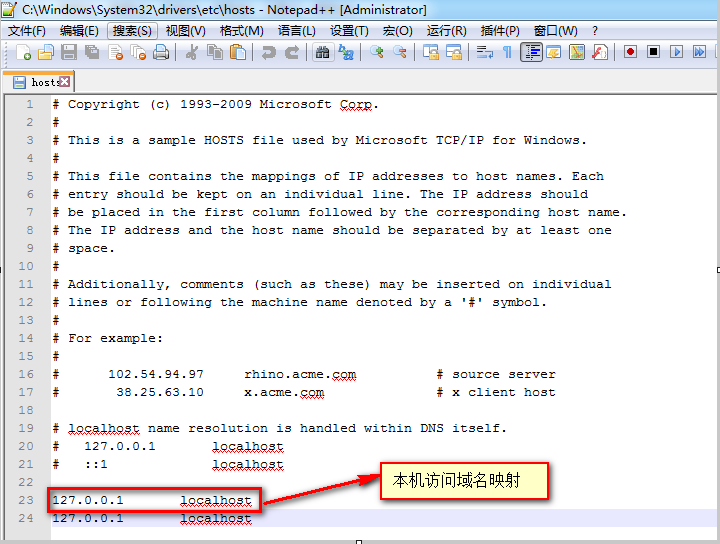Toggle synchronized vertical scrolling icon
This screenshot has width=720, height=544.
click(x=431, y=52)
